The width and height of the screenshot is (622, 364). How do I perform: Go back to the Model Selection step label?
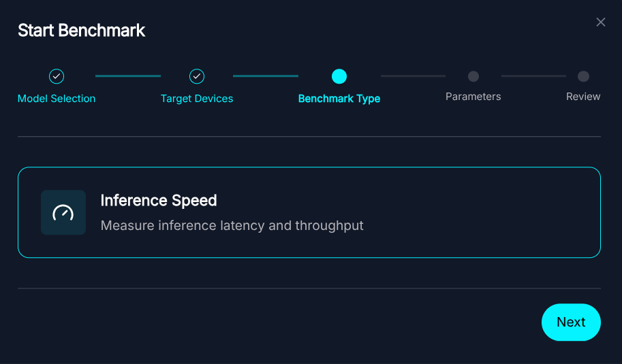pos(57,99)
